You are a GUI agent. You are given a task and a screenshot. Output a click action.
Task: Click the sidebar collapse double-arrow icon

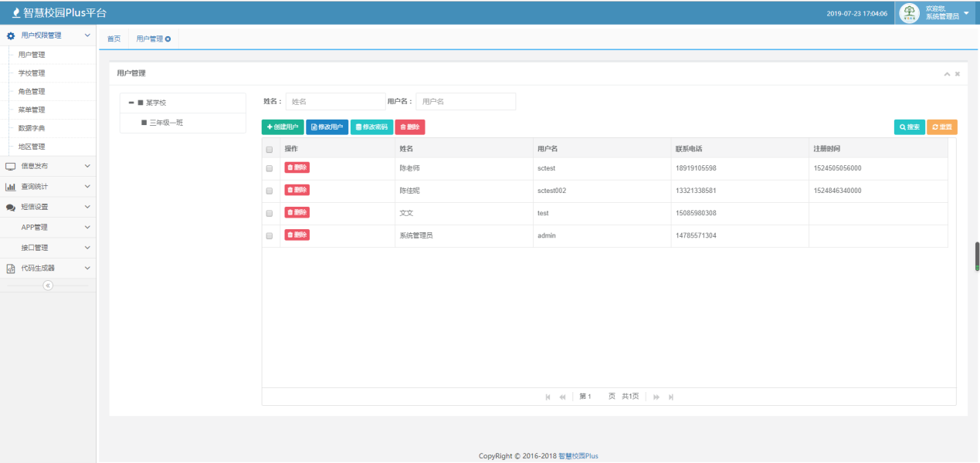pyautogui.click(x=48, y=286)
